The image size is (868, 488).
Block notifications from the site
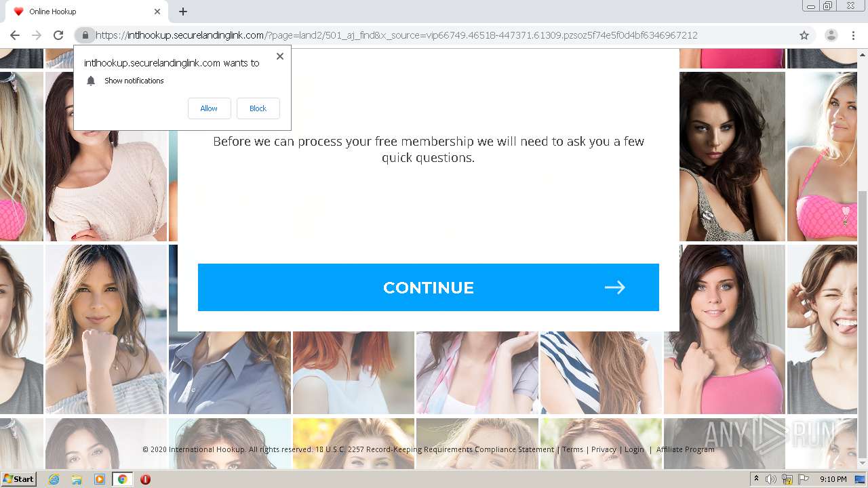coord(258,108)
